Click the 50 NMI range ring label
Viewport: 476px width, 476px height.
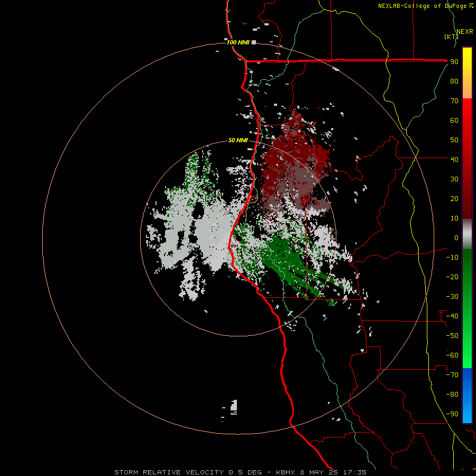click(239, 140)
